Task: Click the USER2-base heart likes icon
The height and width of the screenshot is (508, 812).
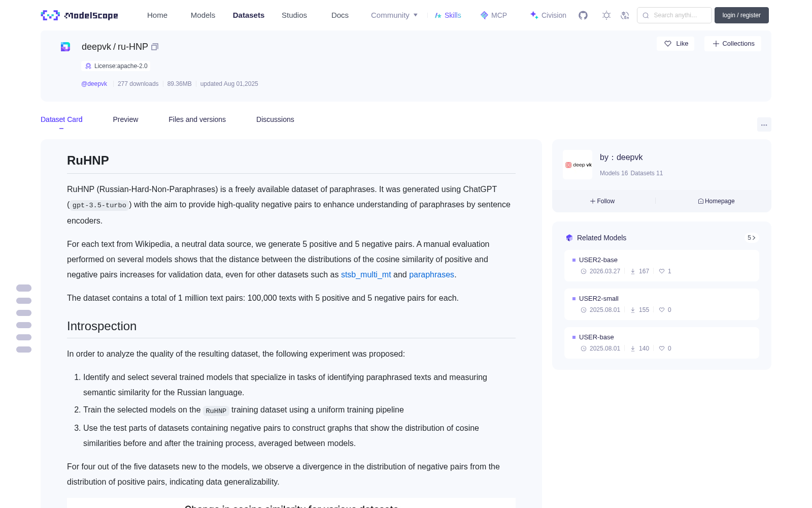Action: (662, 271)
